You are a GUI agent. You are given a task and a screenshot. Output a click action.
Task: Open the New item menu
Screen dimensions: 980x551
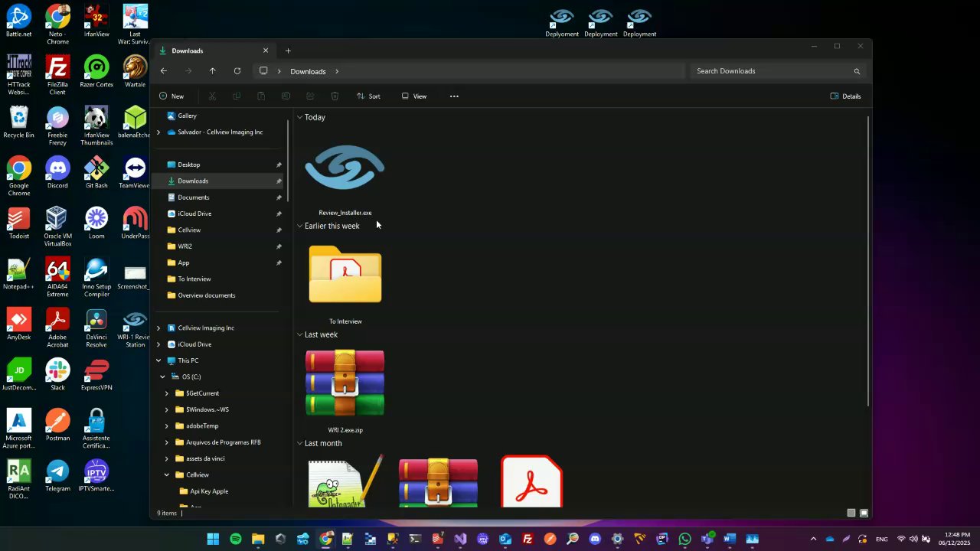tap(171, 96)
